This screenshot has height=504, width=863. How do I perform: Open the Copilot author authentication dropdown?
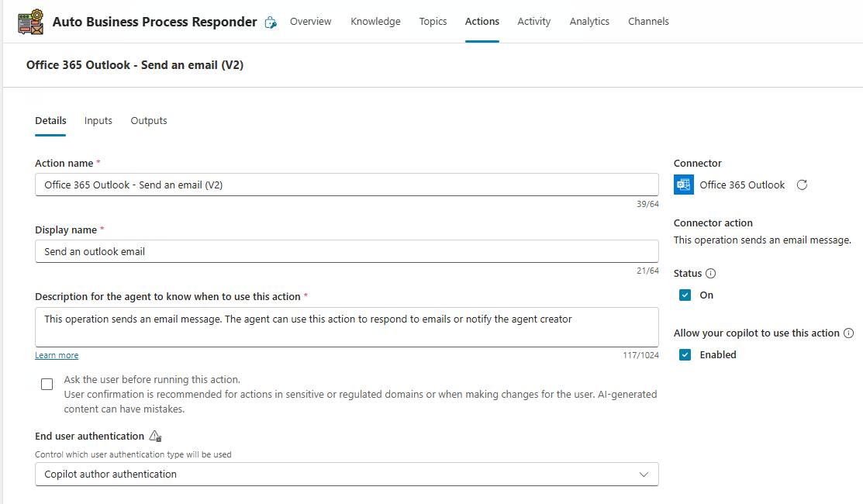point(347,475)
